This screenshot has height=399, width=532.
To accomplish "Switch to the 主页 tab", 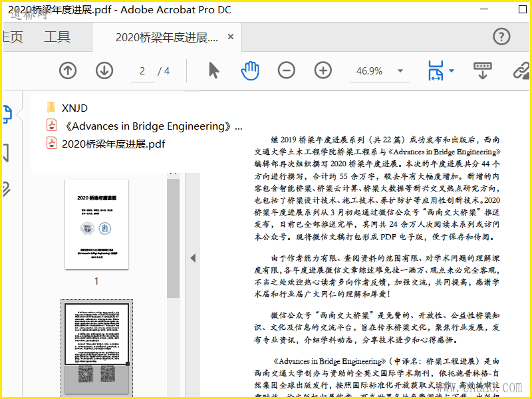I will coord(13,37).
